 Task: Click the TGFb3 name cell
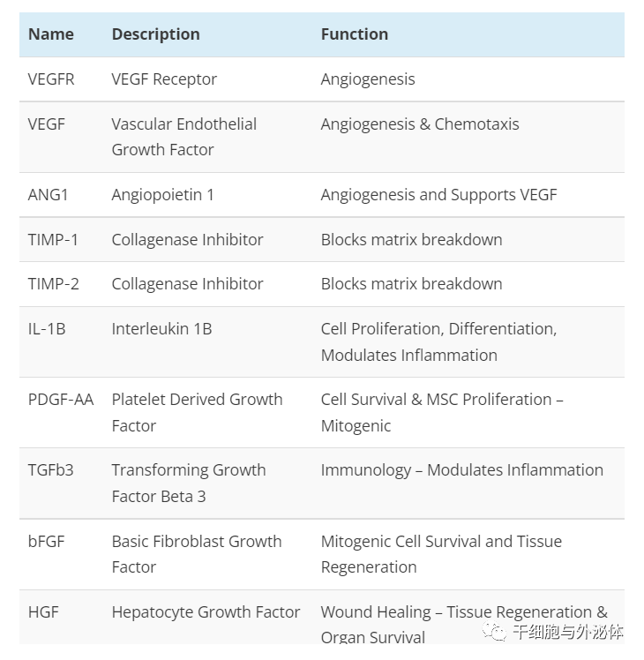50,470
